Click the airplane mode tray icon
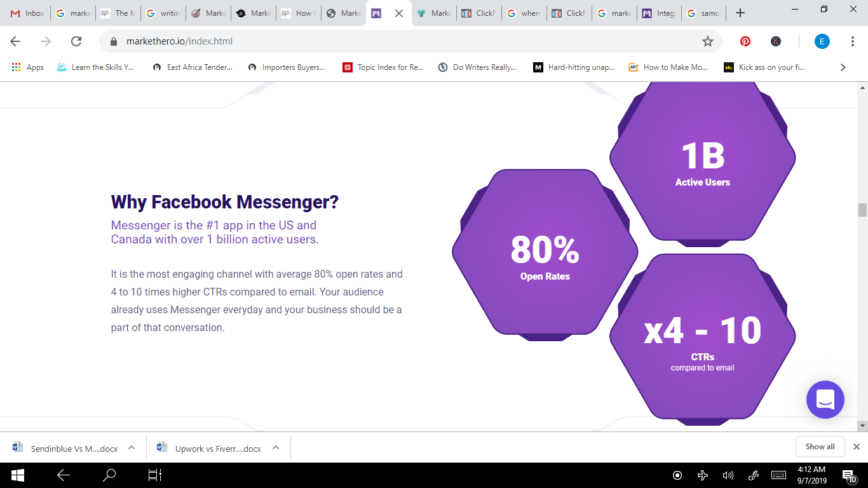Image resolution: width=868 pixels, height=488 pixels. coord(703,475)
